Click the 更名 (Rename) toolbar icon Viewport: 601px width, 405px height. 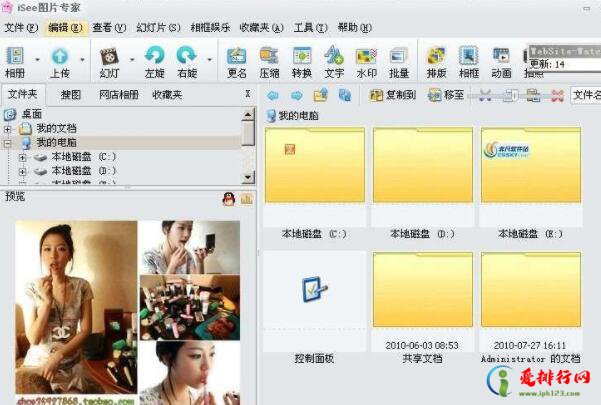[x=237, y=58]
